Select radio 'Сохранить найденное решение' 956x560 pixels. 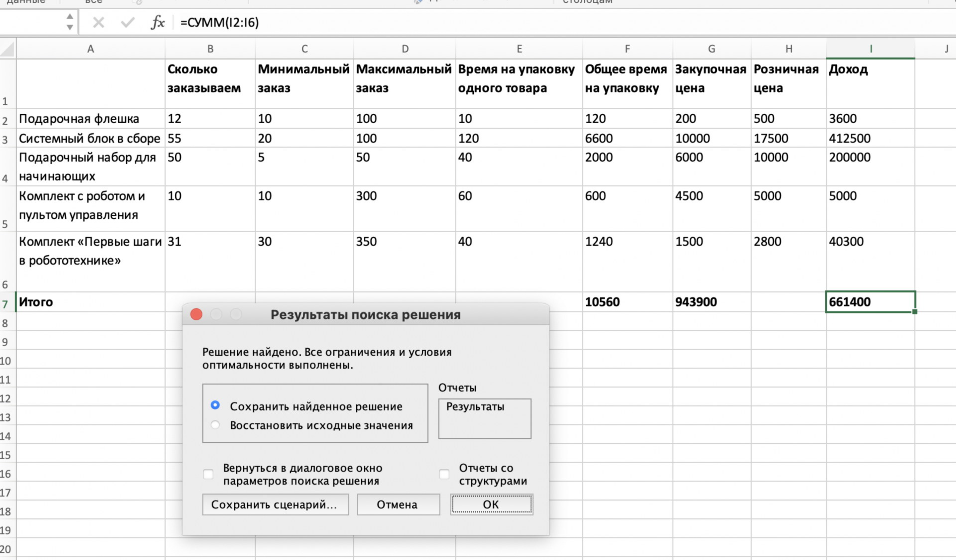coord(215,406)
